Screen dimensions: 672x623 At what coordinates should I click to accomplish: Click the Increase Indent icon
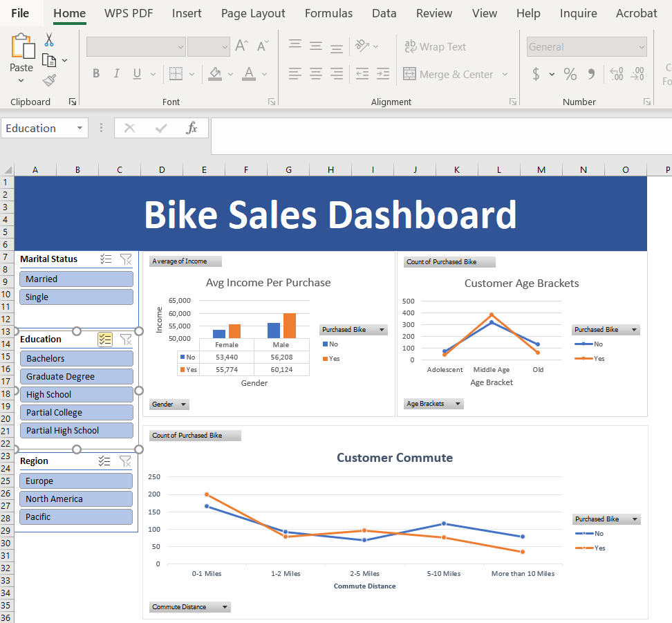point(383,74)
